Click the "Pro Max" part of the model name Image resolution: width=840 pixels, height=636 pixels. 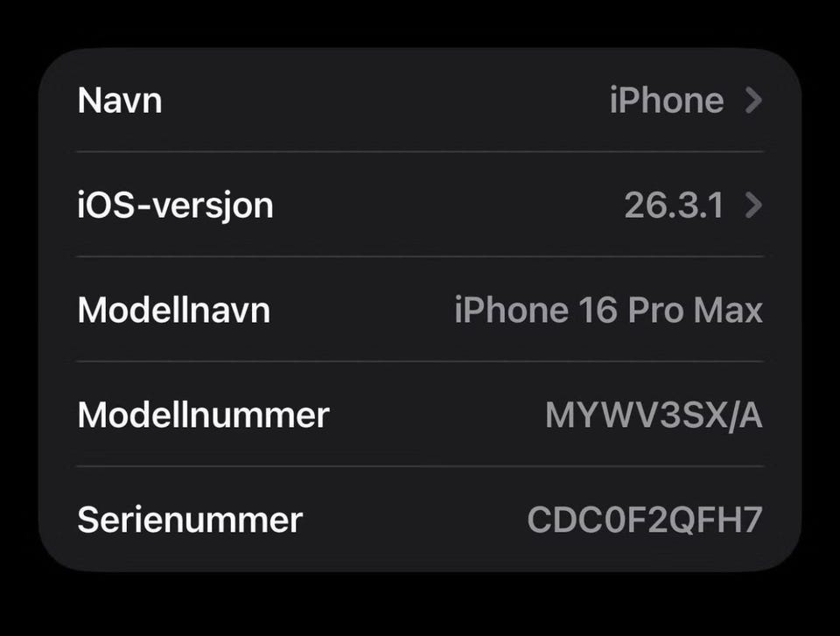coord(695,310)
